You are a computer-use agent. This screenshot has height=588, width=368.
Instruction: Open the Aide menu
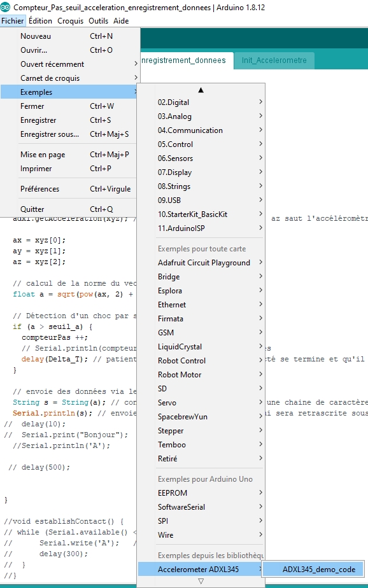(x=121, y=21)
